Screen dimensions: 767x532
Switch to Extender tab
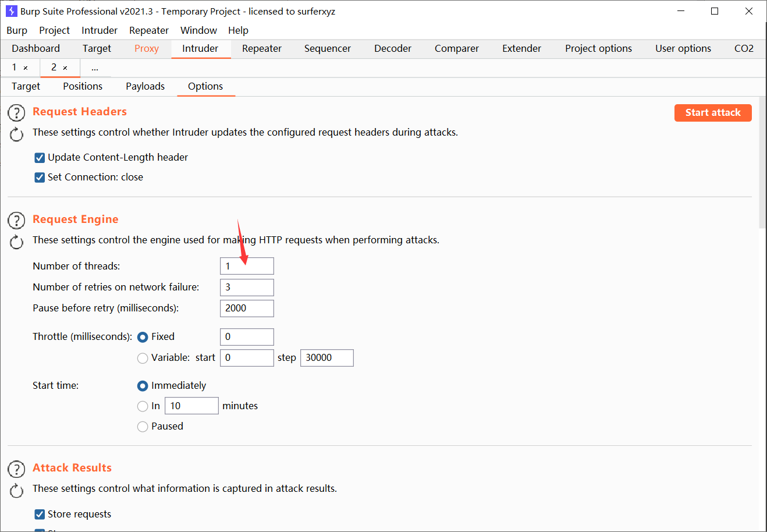(x=522, y=48)
